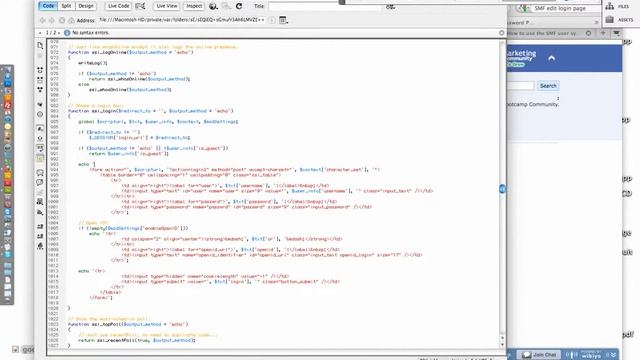Open the Open Documents list icon
The width and height of the screenshot is (640, 360).
pos(40,46)
